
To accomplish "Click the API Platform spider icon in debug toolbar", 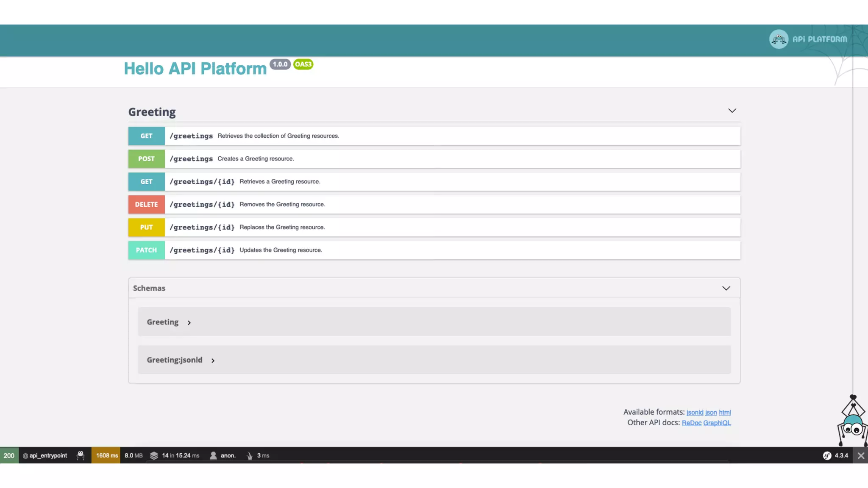I will coord(81,455).
